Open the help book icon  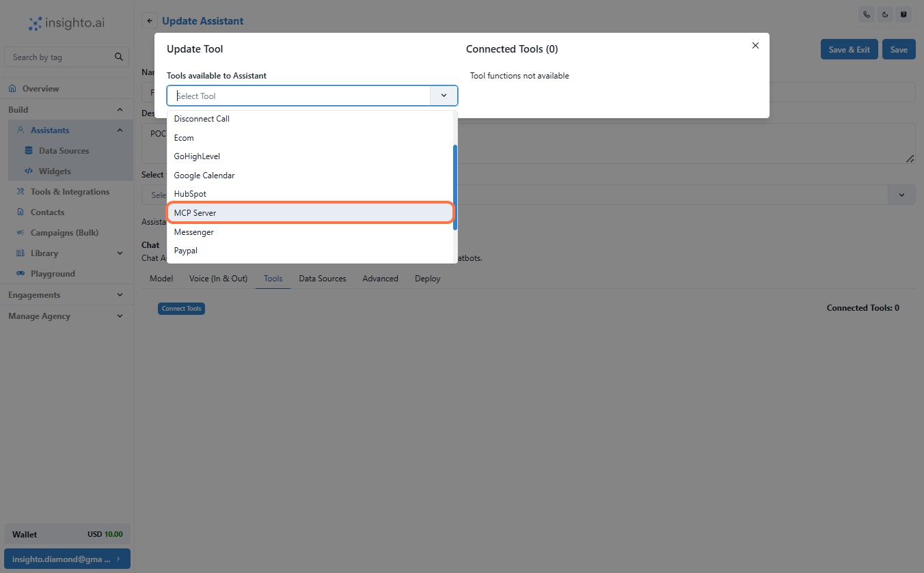coord(903,14)
